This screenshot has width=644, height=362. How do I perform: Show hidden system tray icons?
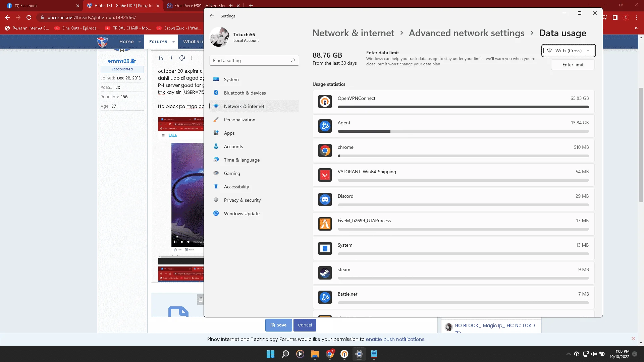coord(568,354)
